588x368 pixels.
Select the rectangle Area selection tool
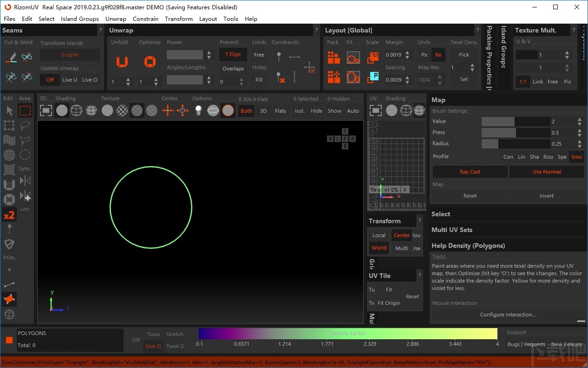[25, 110]
